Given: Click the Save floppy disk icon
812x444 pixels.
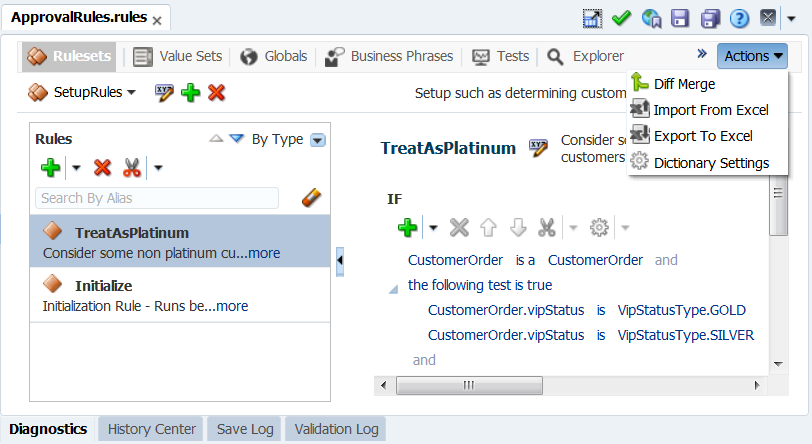Looking at the screenshot, I should coord(680,19).
